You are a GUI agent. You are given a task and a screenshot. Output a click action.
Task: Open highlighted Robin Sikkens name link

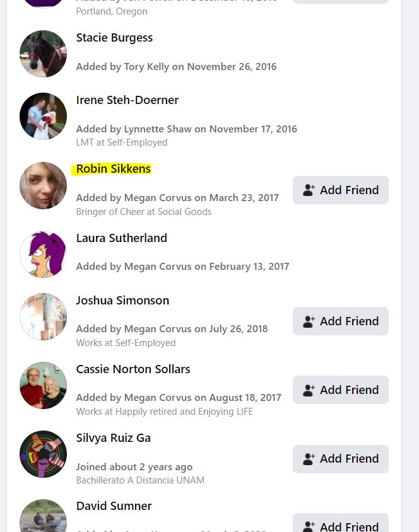click(114, 169)
